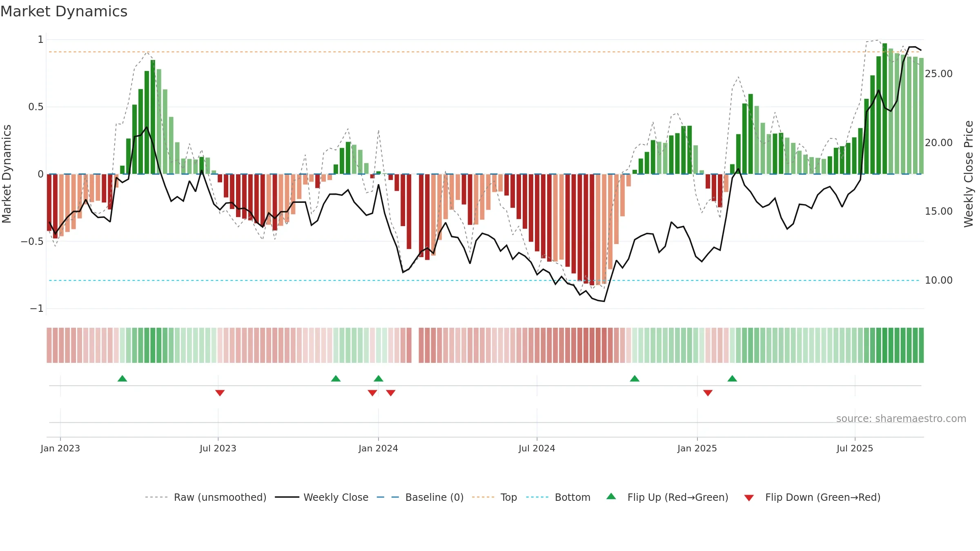Click the cyan dashed Bottom legend sample
This screenshot has width=980, height=551.
click(x=537, y=497)
